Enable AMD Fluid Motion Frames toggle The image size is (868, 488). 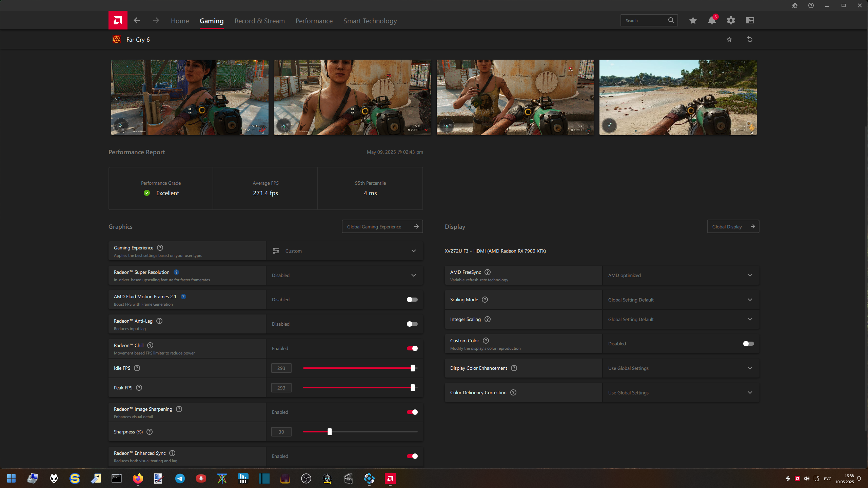[412, 300]
